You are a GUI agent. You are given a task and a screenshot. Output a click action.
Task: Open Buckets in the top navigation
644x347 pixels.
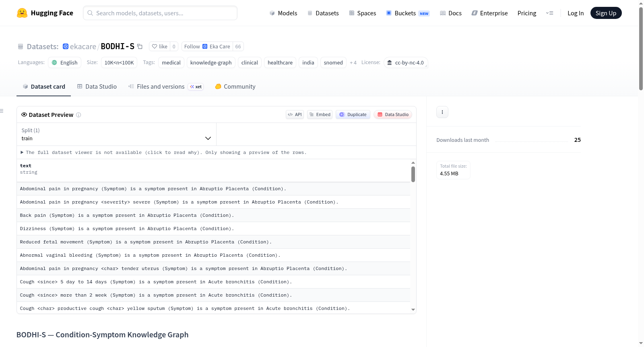[408, 13]
